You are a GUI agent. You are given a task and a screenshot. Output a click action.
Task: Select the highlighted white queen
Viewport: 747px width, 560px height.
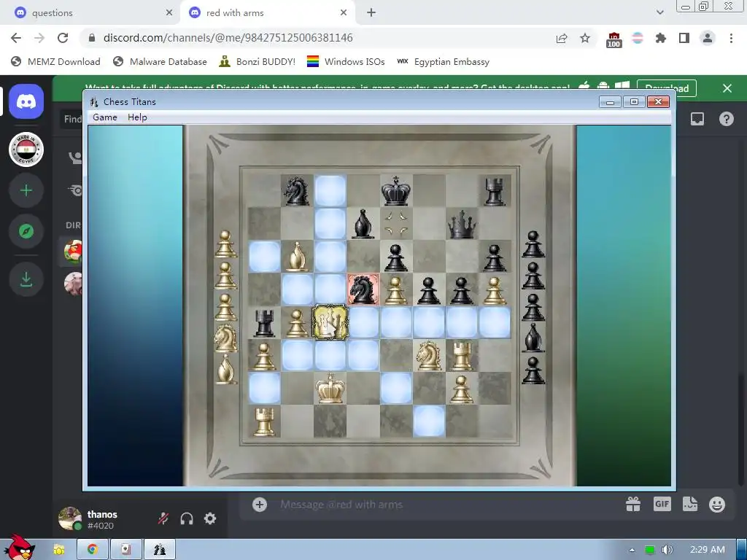pyautogui.click(x=330, y=323)
